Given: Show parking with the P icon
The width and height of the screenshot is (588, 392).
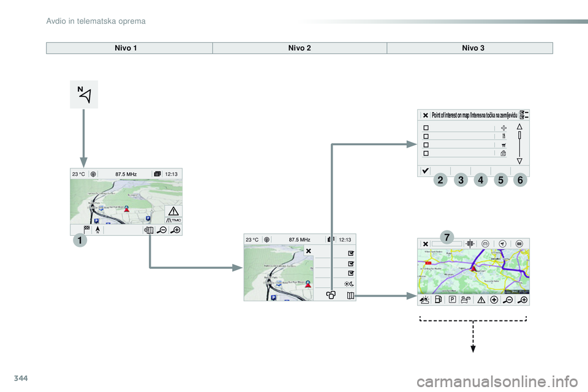Looking at the screenshot, I should (452, 300).
